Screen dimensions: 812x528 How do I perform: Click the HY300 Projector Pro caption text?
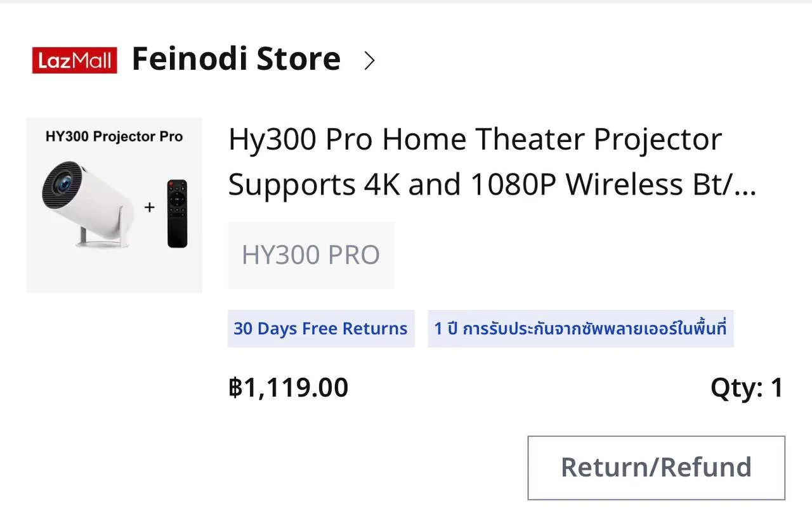pos(114,136)
